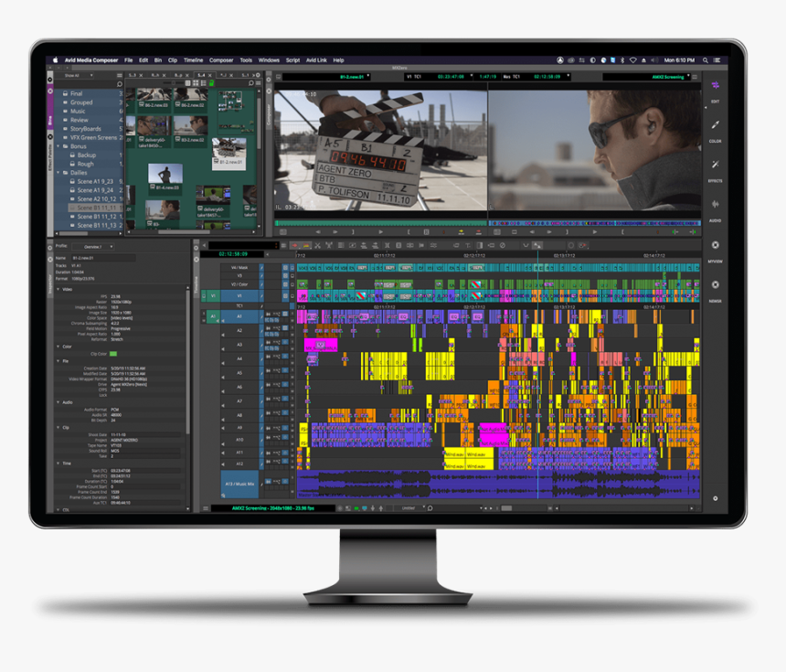Click the Play button in the transport controls
Viewport: 786px width, 672px height.
380,232
